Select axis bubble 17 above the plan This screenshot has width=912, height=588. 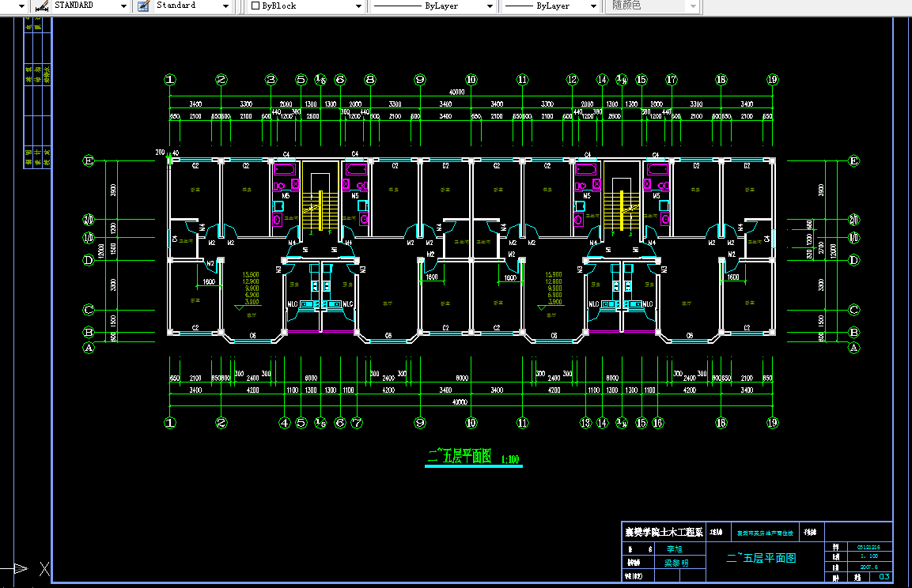point(672,80)
